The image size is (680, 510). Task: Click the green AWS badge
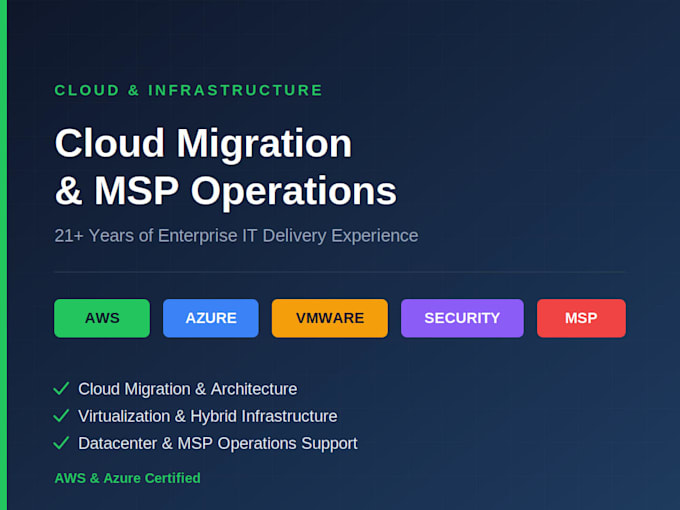[x=102, y=318]
